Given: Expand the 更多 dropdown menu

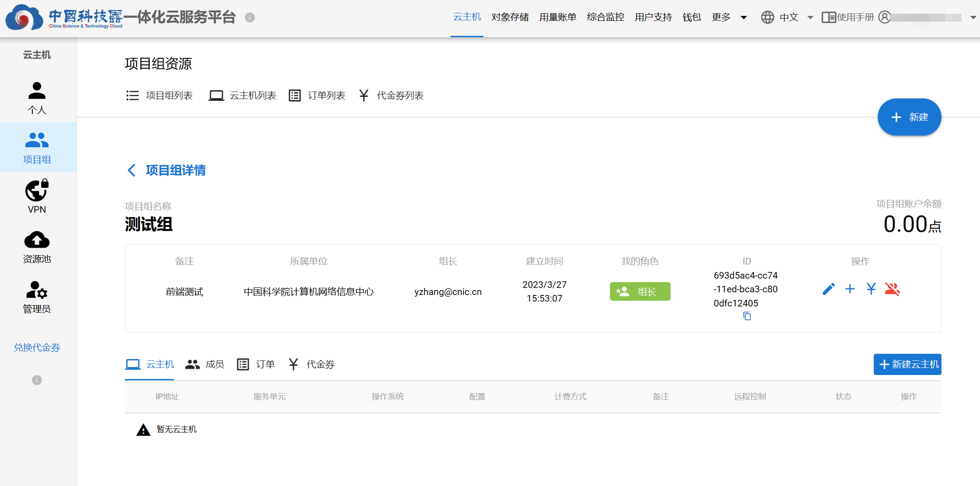Looking at the screenshot, I should coord(729,17).
